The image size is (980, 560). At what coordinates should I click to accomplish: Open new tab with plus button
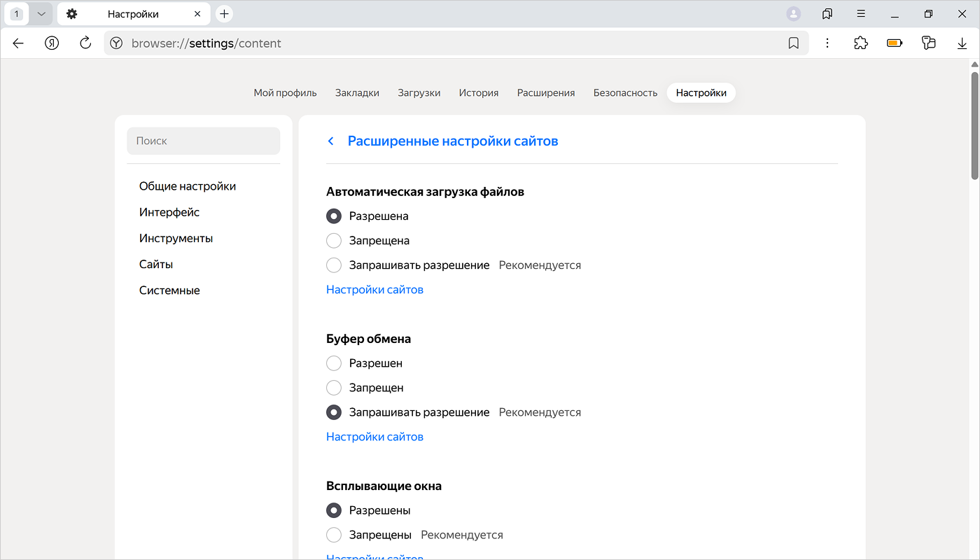pyautogui.click(x=224, y=14)
